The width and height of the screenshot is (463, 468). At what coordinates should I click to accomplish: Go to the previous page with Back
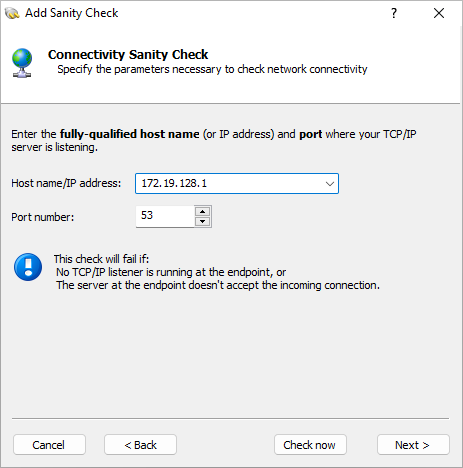(140, 445)
